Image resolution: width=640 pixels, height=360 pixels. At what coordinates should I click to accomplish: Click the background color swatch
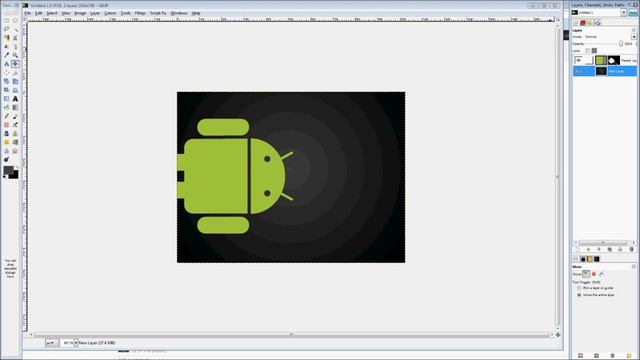click(x=15, y=176)
